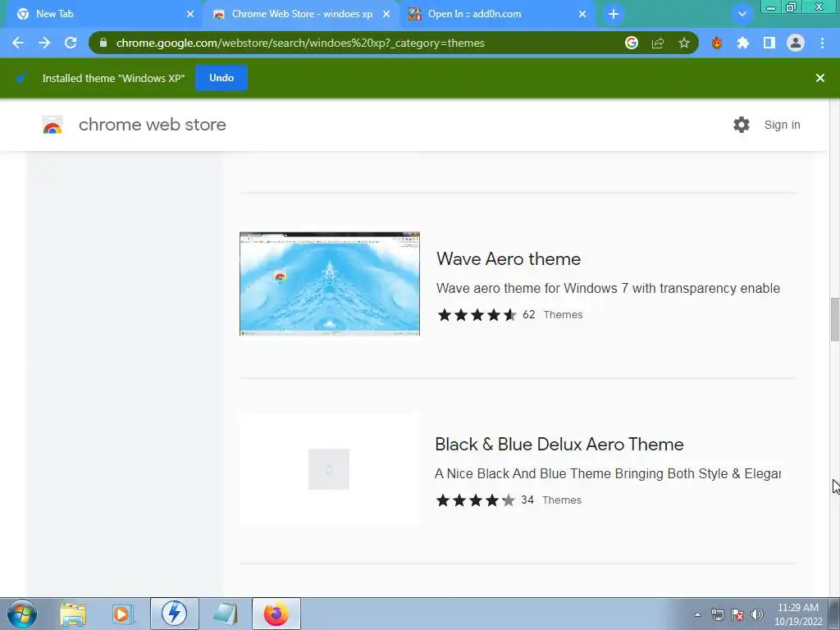The height and width of the screenshot is (630, 840).
Task: Open the Extensions puzzle icon
Action: (x=743, y=43)
